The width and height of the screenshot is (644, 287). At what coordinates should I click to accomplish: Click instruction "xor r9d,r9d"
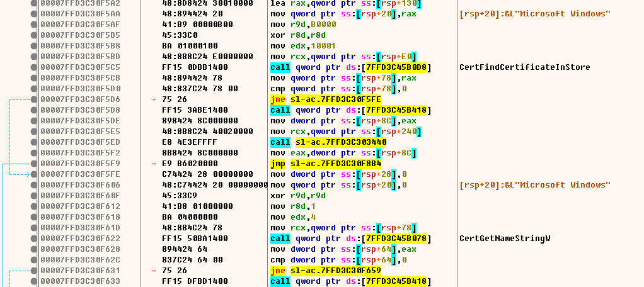coord(298,196)
